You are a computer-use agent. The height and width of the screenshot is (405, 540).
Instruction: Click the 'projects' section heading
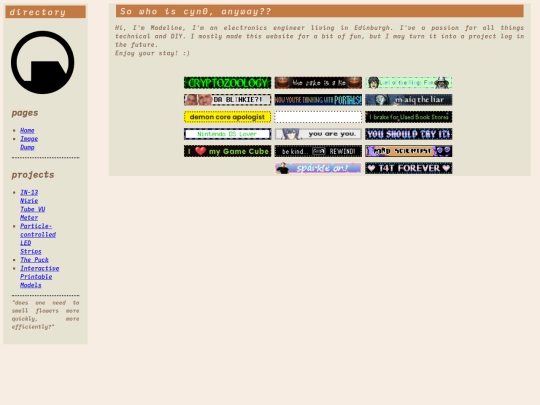point(33,175)
